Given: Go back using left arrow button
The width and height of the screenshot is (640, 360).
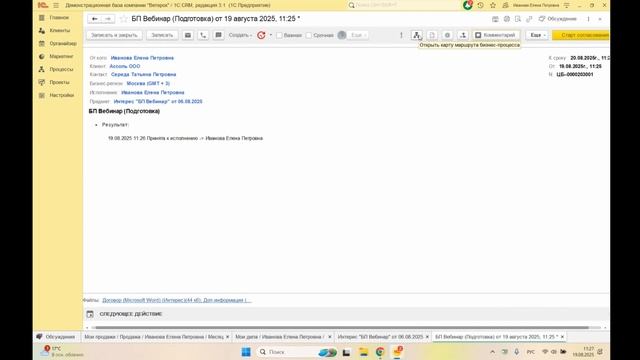Looking at the screenshot, I should (95, 19).
